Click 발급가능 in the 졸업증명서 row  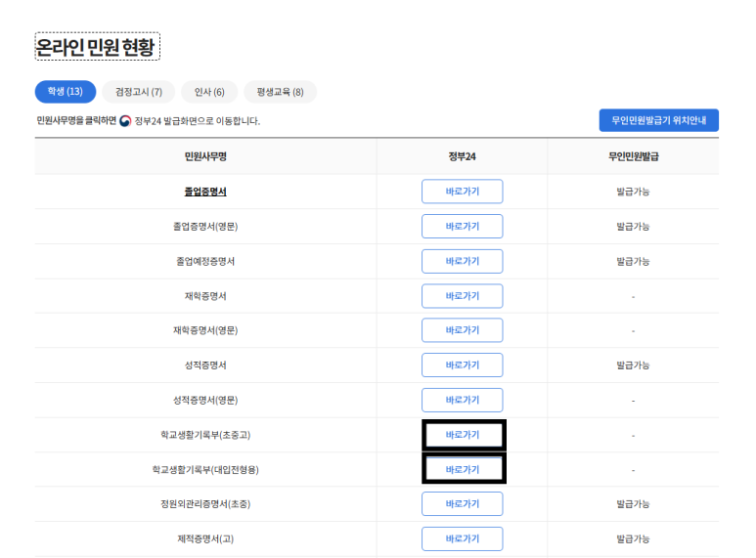coord(633,192)
